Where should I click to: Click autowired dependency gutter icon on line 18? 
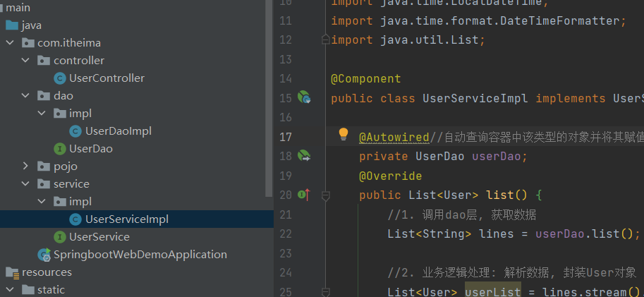tap(303, 156)
